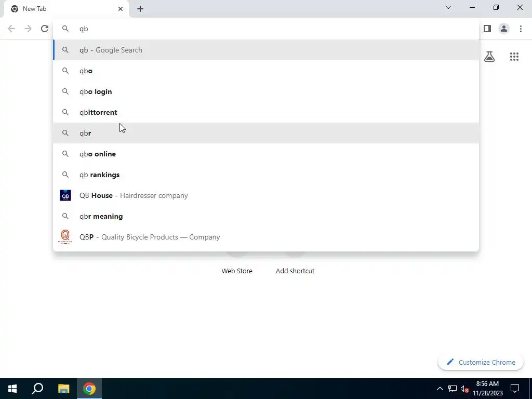Screen dimensions: 532x399
Task: Select the 'qbo online' suggestion
Action: tap(267, 154)
